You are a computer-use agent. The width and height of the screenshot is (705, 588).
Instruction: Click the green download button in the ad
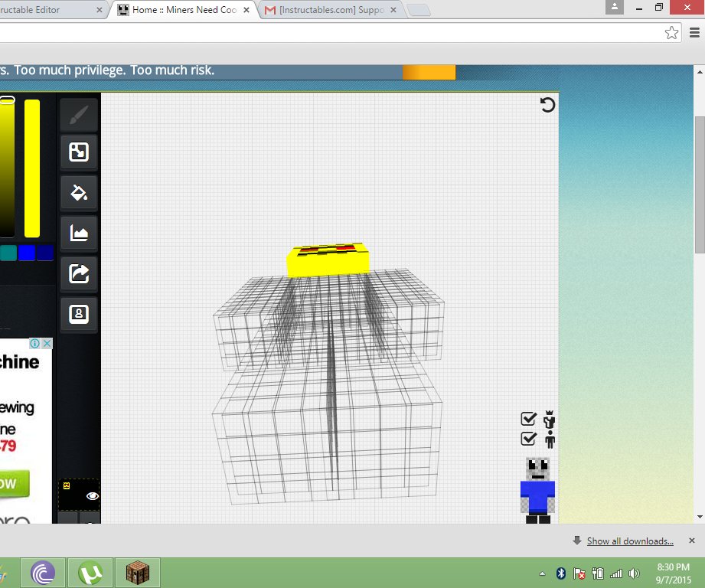[15, 484]
